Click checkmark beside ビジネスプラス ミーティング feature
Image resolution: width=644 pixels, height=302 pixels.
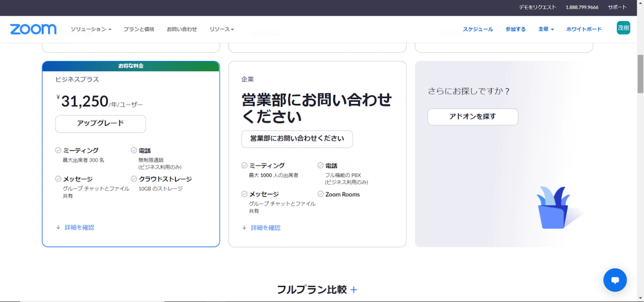[x=58, y=150]
